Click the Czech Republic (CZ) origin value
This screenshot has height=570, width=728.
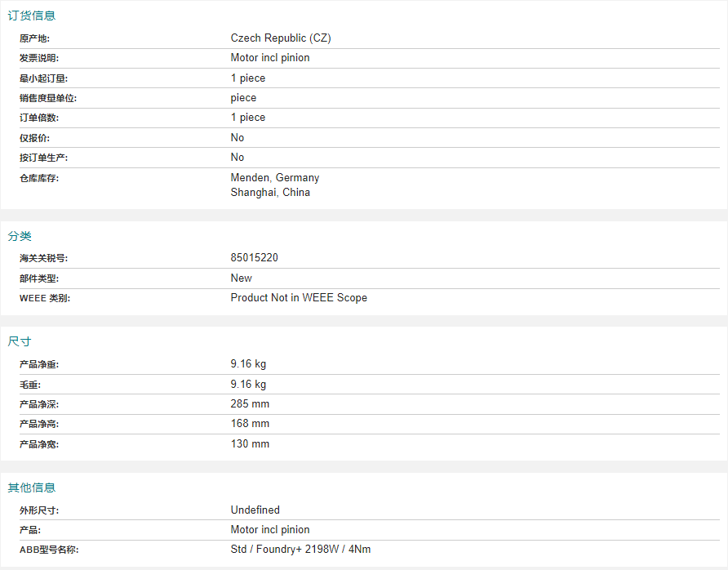(x=281, y=38)
